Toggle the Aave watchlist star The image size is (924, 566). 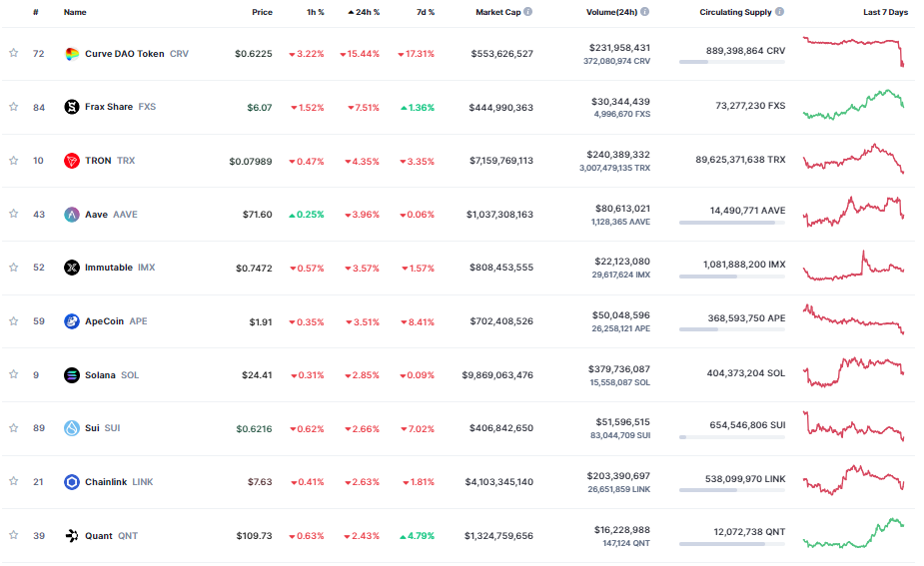(14, 214)
